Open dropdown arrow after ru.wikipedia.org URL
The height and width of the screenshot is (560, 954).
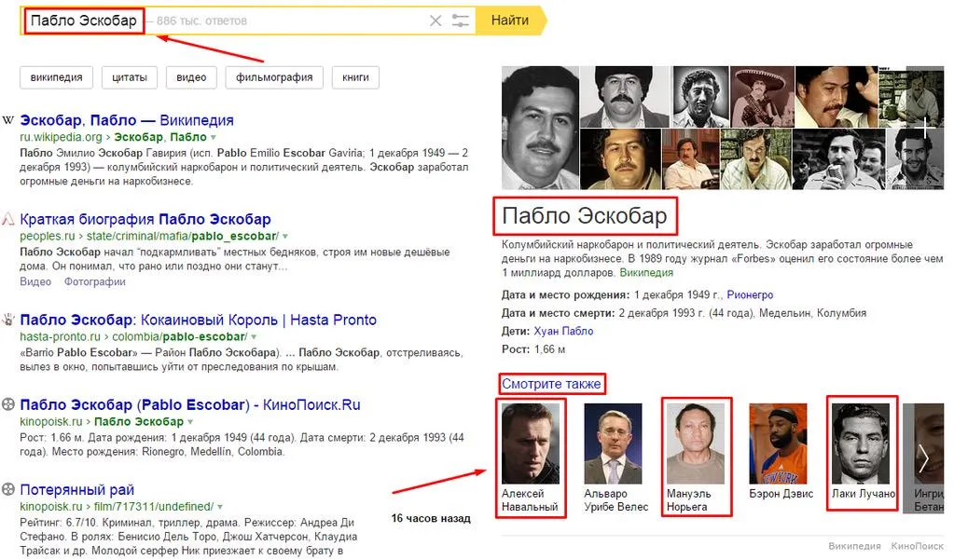pos(213,137)
